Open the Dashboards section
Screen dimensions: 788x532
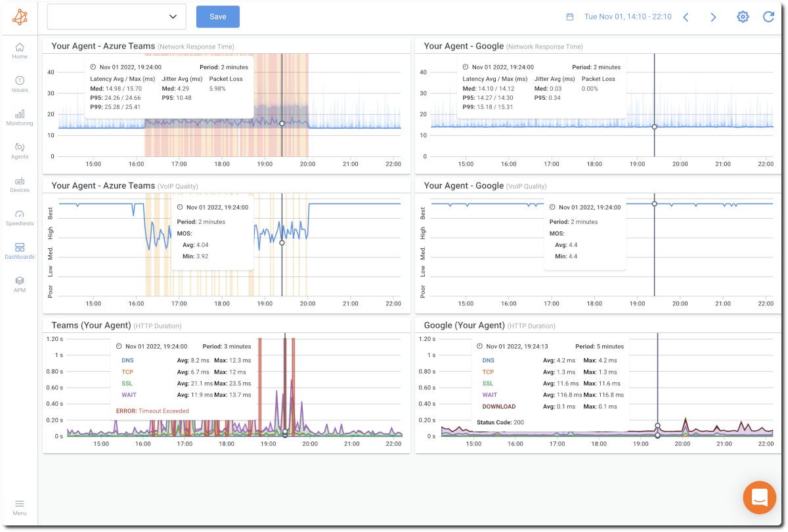[x=20, y=252]
